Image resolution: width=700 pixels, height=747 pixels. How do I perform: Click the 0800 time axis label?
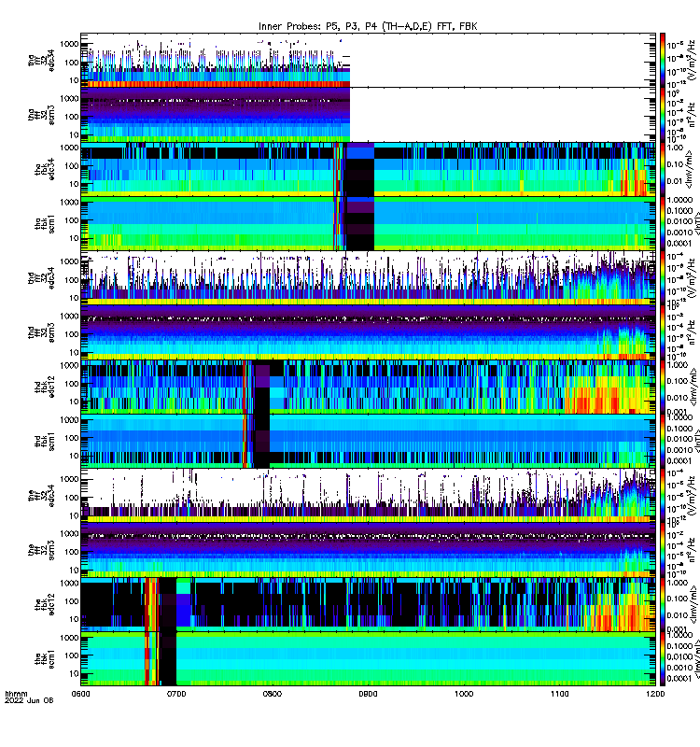(x=273, y=694)
